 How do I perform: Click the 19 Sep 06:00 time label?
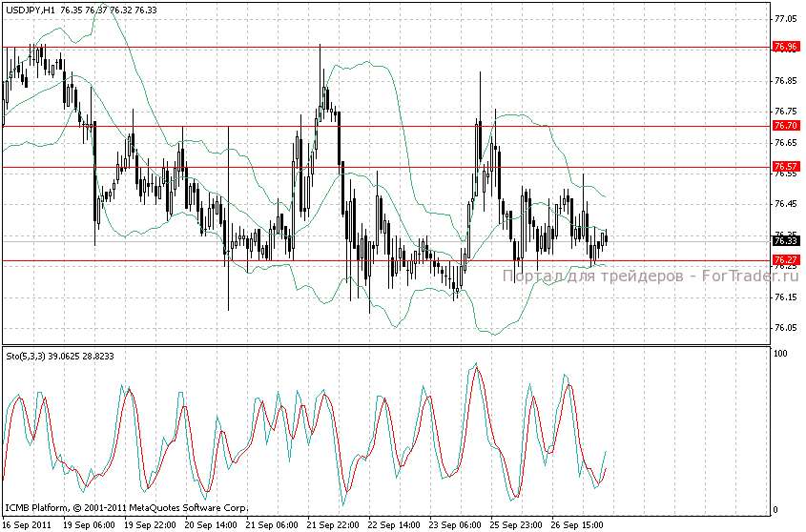89,524
